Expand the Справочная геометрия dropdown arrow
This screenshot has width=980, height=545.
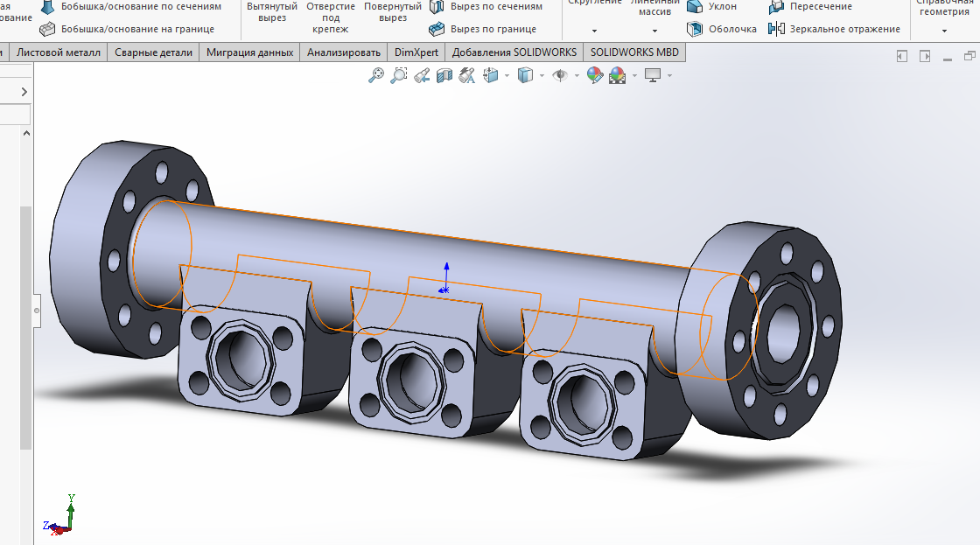[944, 31]
